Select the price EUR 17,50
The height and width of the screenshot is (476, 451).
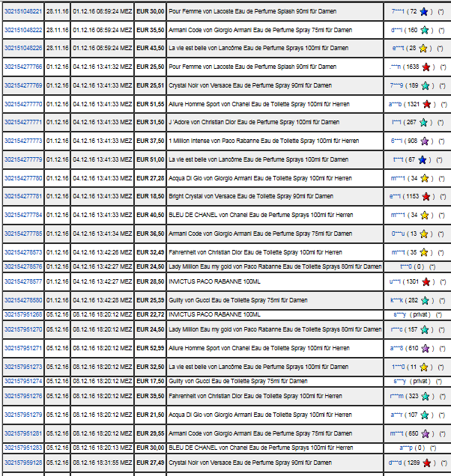(x=150, y=381)
